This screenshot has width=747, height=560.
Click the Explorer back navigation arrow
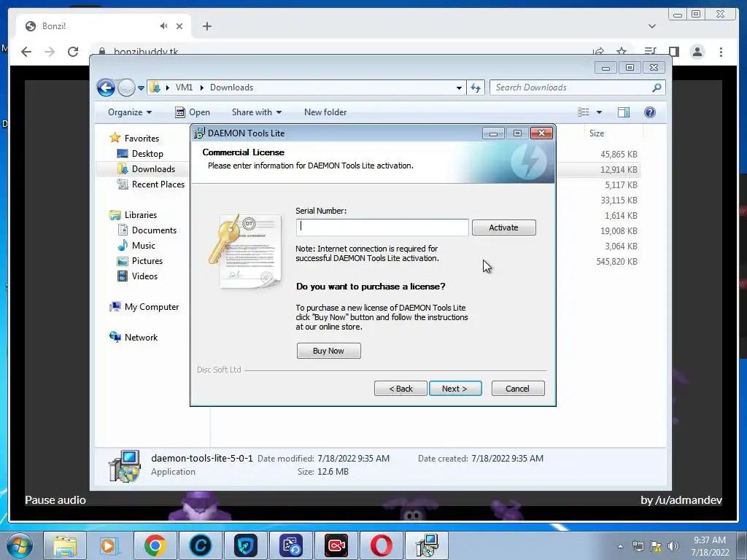(106, 87)
